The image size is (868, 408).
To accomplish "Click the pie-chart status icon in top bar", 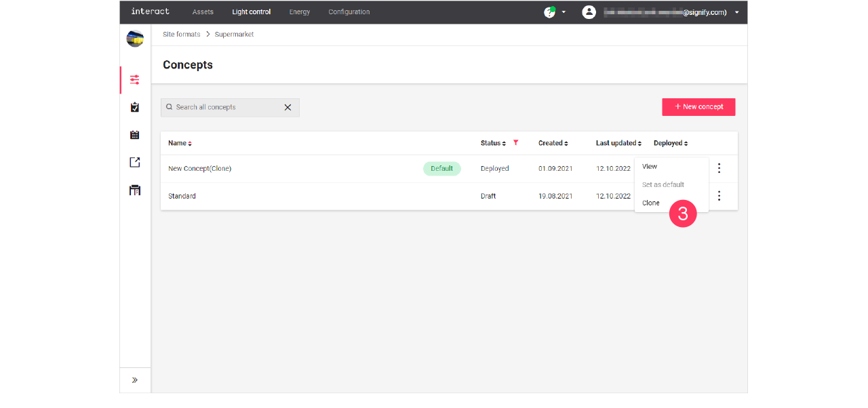I will click(550, 12).
